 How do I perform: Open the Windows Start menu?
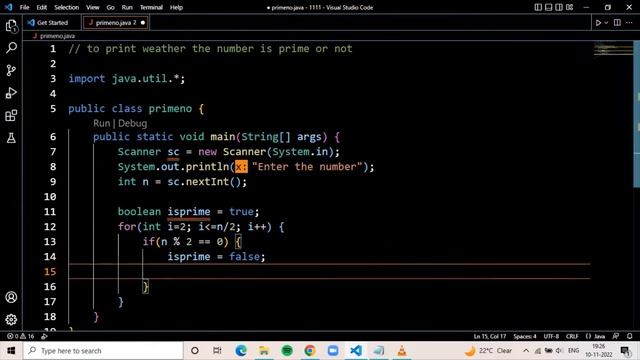coord(11,351)
